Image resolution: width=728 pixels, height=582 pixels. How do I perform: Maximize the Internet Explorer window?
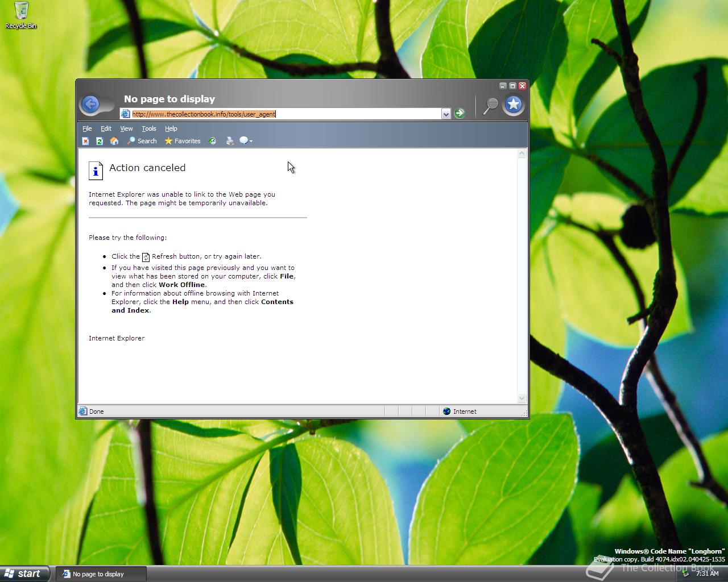pos(512,86)
